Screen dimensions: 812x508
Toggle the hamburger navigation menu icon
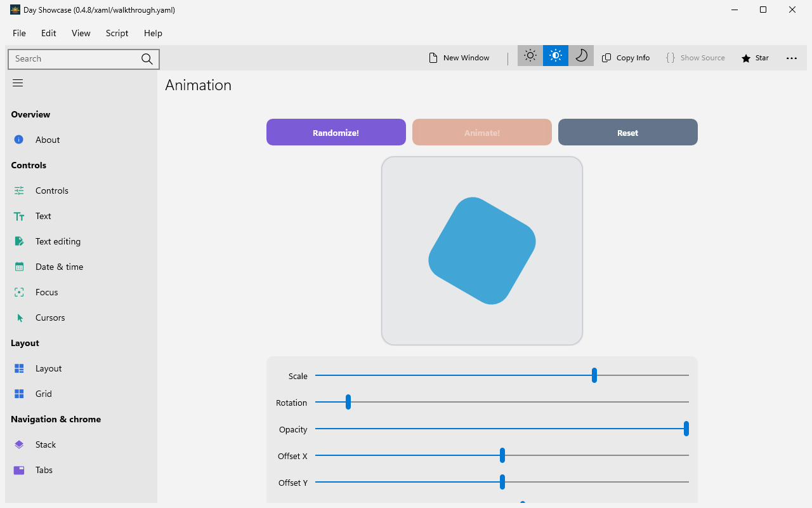pos(18,83)
